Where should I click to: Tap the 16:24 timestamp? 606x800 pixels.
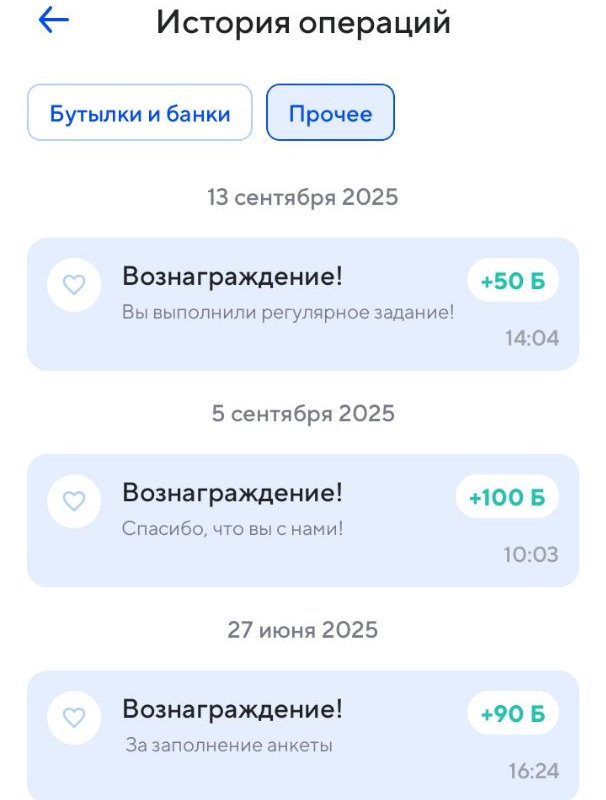point(533,770)
